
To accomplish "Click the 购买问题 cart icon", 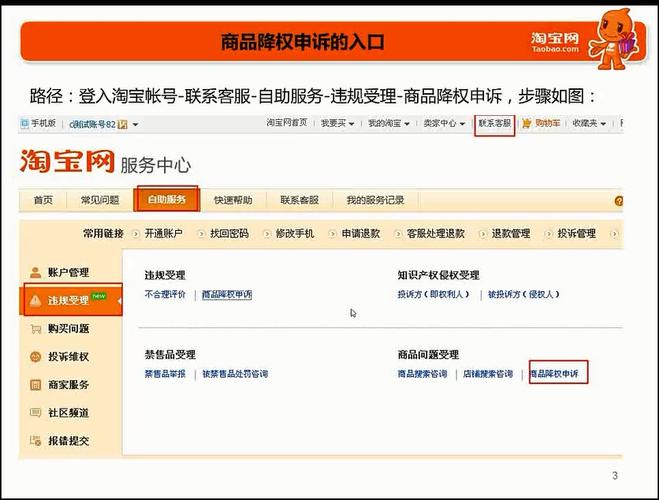I will pos(35,329).
